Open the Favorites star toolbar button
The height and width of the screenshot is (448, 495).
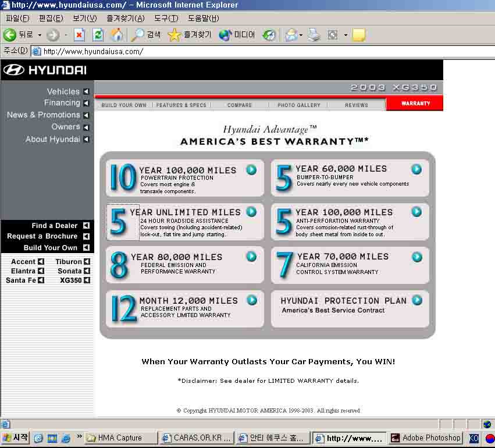pyautogui.click(x=190, y=34)
